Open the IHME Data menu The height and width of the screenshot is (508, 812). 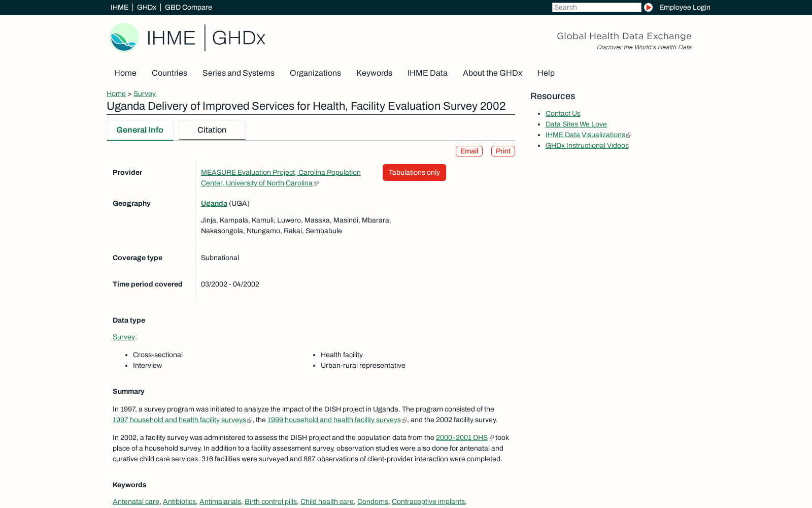(427, 73)
